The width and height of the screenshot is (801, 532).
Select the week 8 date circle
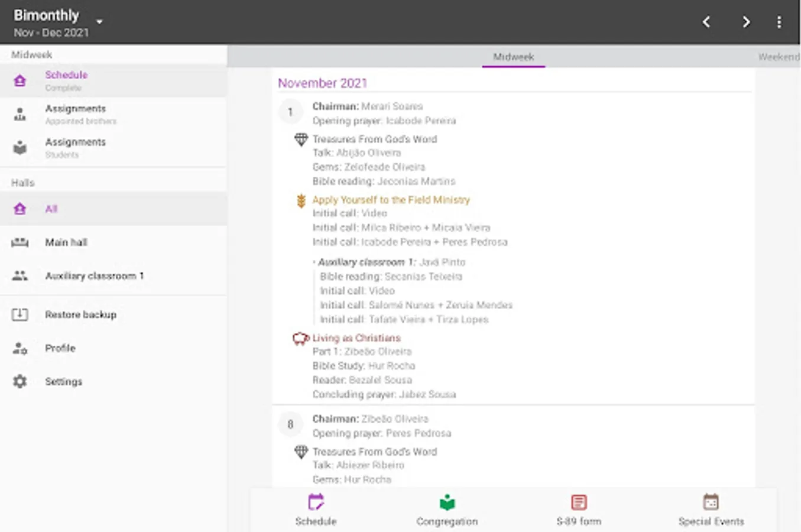[x=290, y=424]
